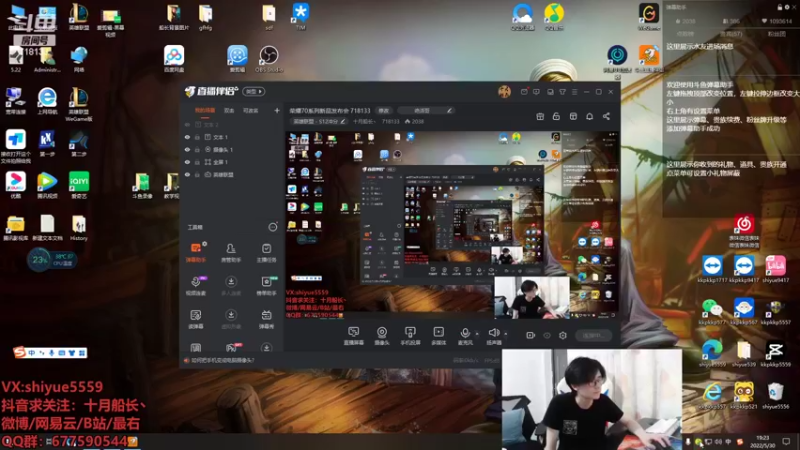Click the streamer avatar in the title bar
800x450 pixels.
click(x=504, y=91)
